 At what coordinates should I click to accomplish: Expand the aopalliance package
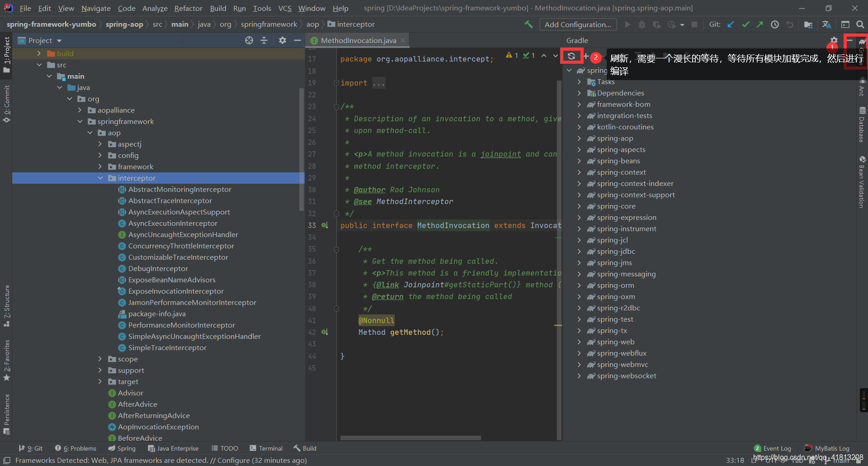click(x=80, y=110)
